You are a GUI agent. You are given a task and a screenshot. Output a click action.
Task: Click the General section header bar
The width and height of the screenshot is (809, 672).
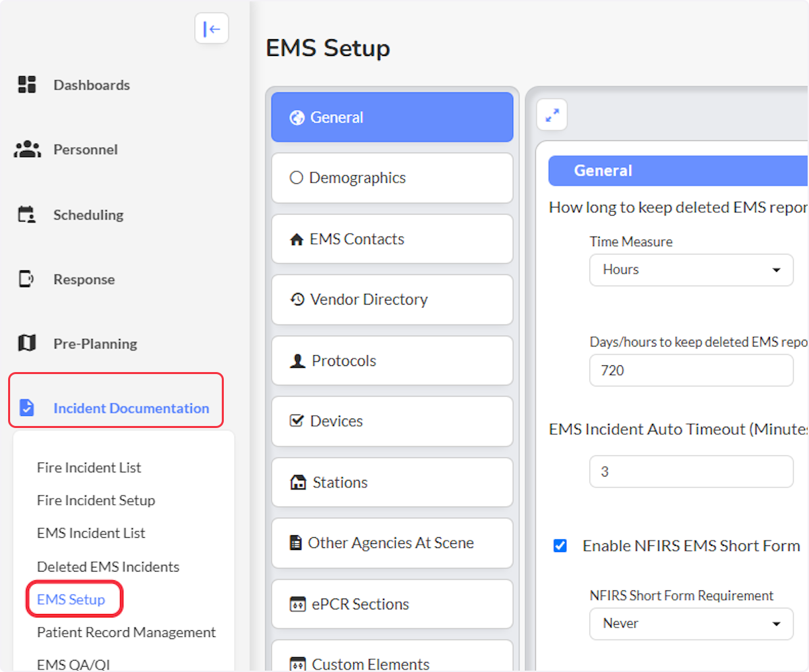pos(678,171)
